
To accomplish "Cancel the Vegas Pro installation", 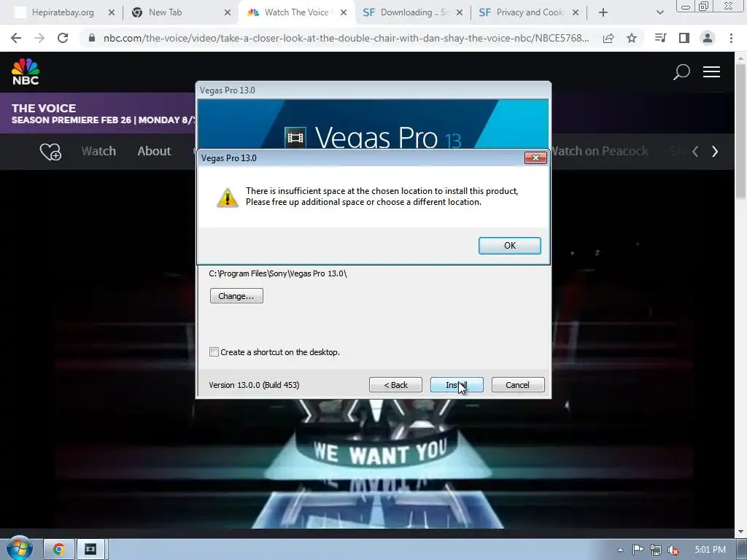I will click(518, 385).
